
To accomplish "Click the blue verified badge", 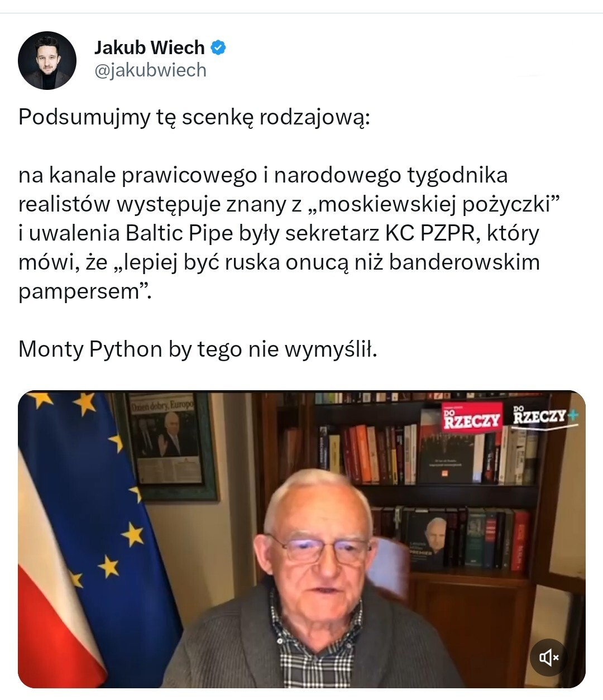I will (x=218, y=48).
